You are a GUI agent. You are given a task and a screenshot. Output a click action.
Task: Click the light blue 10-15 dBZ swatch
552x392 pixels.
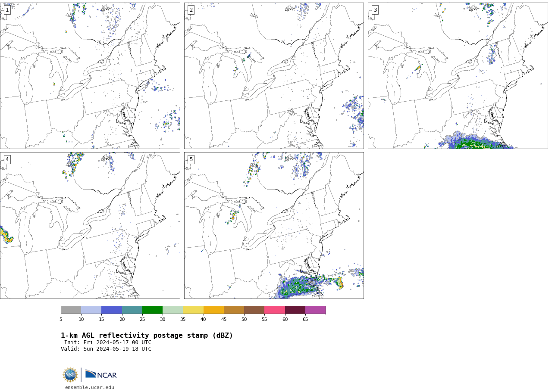click(91, 310)
